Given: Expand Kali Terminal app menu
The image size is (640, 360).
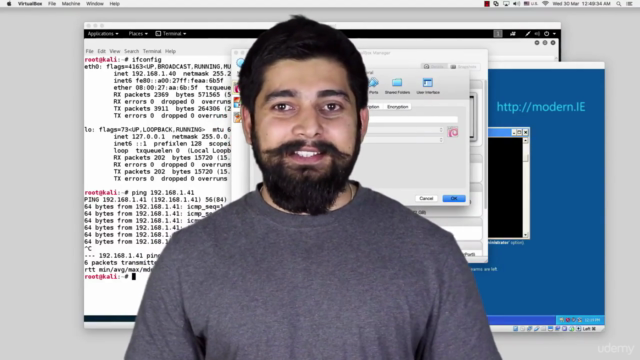Looking at the screenshot, I should (x=171, y=34).
